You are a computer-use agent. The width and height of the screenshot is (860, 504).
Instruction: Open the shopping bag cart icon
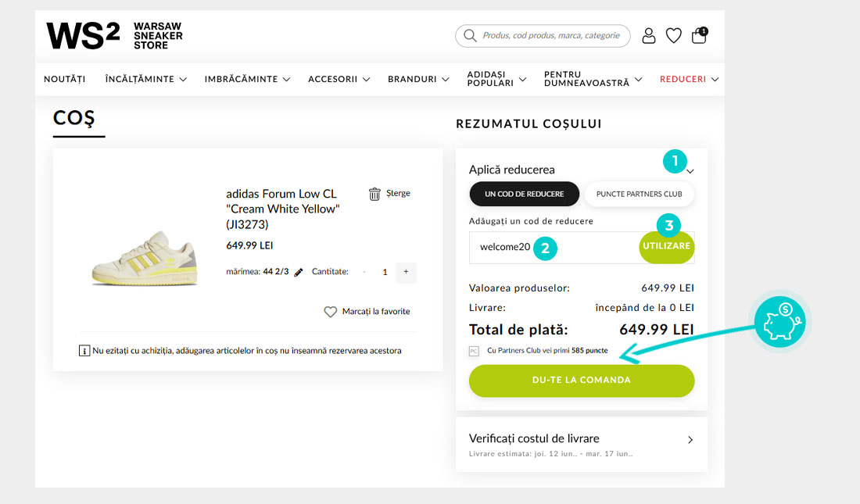pyautogui.click(x=699, y=35)
